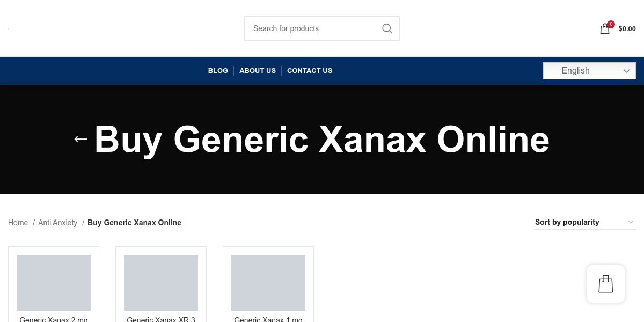Expand the English language dropdown

(589, 71)
